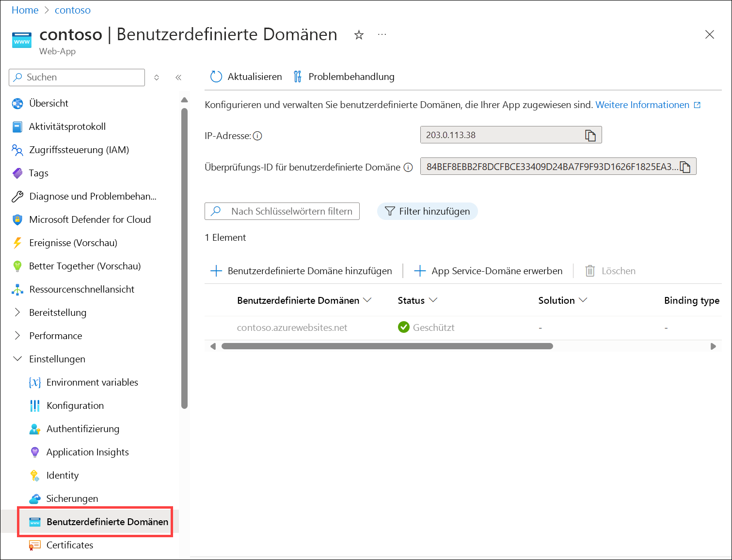732x560 pixels.
Task: Click the Microsoft Defender shield icon
Action: 17,219
